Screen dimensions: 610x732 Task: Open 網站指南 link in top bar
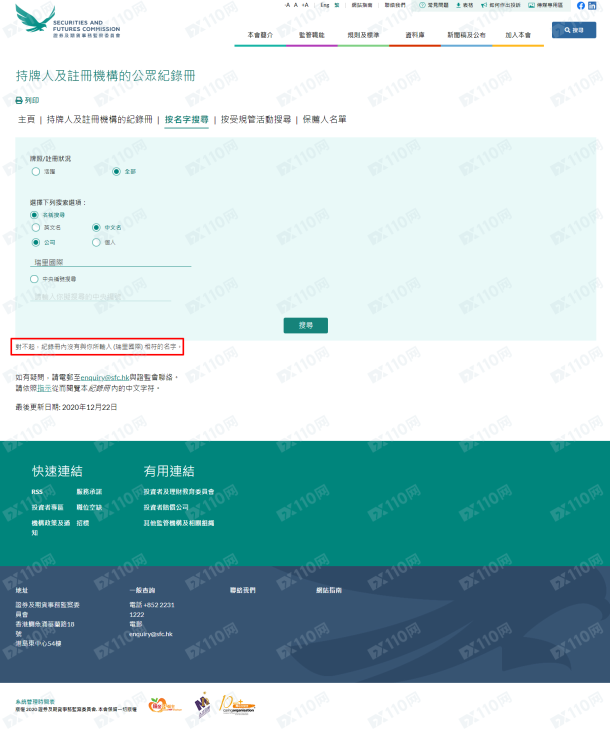pos(362,5)
